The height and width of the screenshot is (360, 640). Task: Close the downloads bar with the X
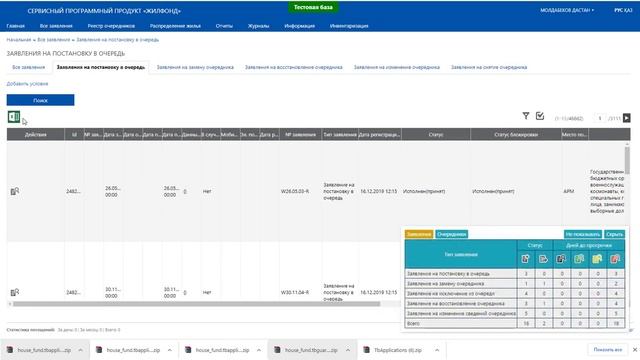pos(635,350)
